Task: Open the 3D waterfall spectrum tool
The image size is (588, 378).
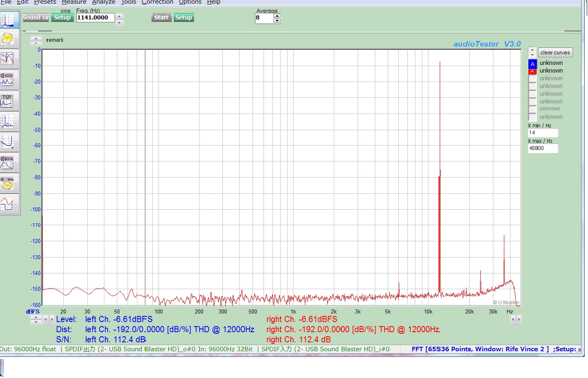Action: pos(9,39)
